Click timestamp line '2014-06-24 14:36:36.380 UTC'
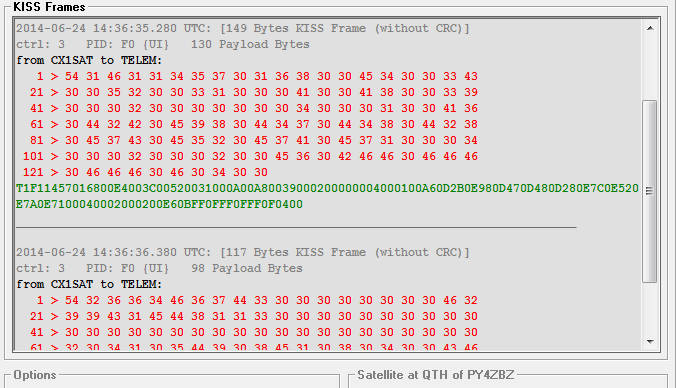Image resolution: width=676 pixels, height=388 pixels. pyautogui.click(x=243, y=252)
